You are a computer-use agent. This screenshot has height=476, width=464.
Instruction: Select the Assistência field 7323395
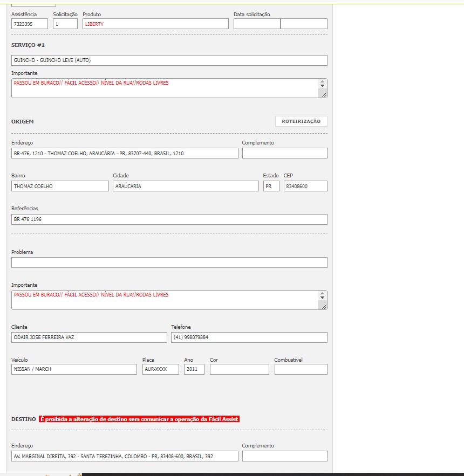pos(30,24)
